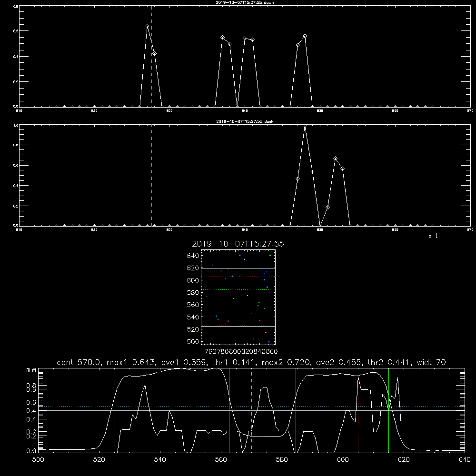Click the 'ave2 0.455' value in stats line
This screenshot has width=476, height=476.
point(339,362)
